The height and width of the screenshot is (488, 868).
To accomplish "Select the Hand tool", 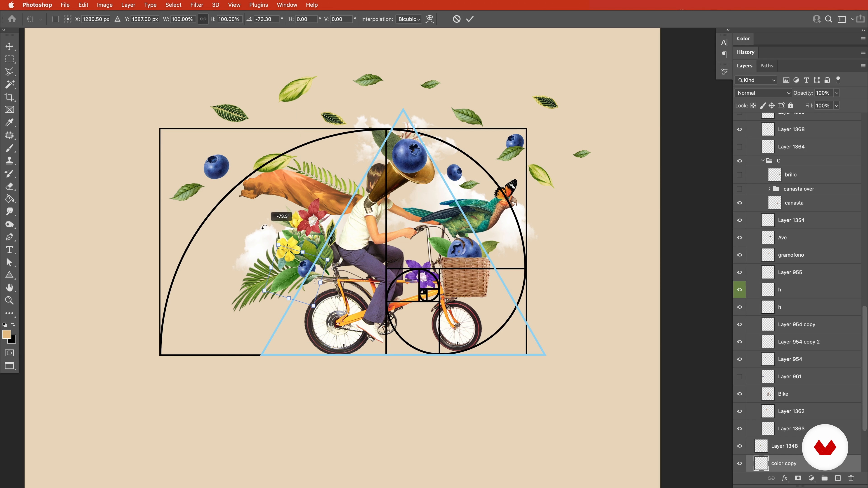I will (9, 288).
